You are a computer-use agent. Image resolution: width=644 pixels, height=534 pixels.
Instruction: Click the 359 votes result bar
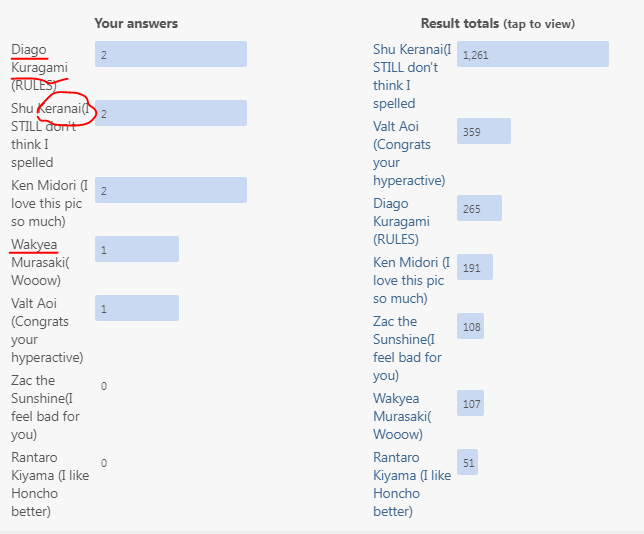[484, 131]
